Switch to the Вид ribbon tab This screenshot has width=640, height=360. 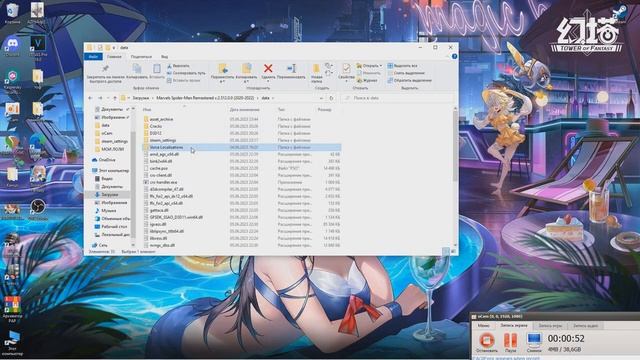[x=164, y=57]
